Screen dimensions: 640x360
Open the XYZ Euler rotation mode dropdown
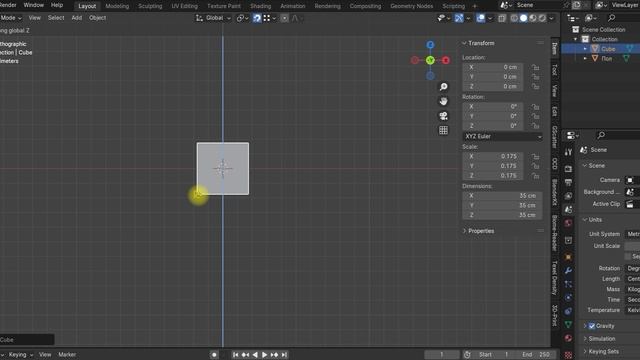[502, 136]
